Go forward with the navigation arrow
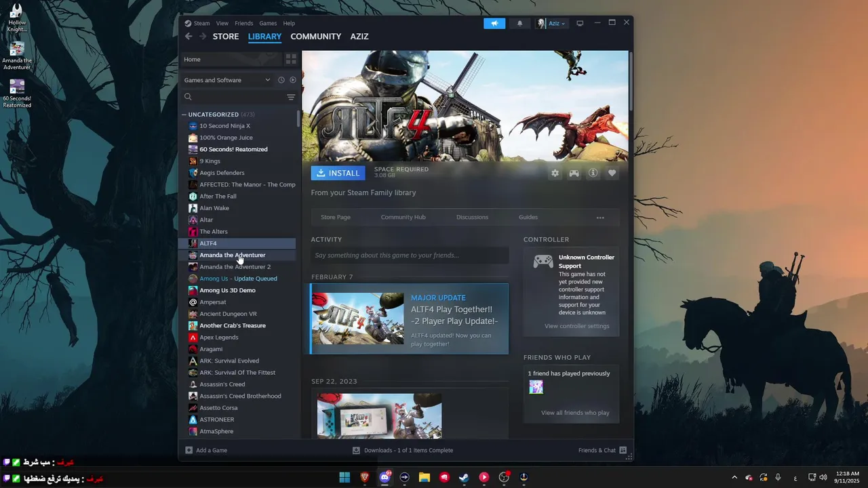 tap(203, 37)
